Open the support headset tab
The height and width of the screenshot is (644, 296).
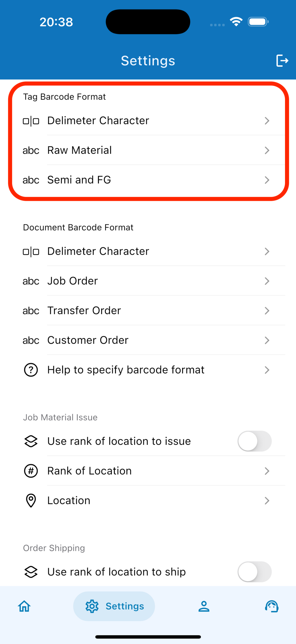[x=272, y=606]
